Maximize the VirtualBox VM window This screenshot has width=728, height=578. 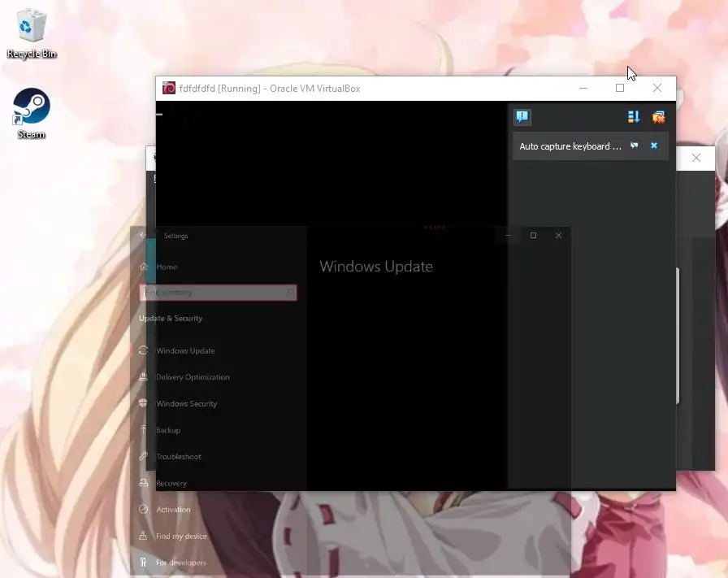tap(620, 88)
